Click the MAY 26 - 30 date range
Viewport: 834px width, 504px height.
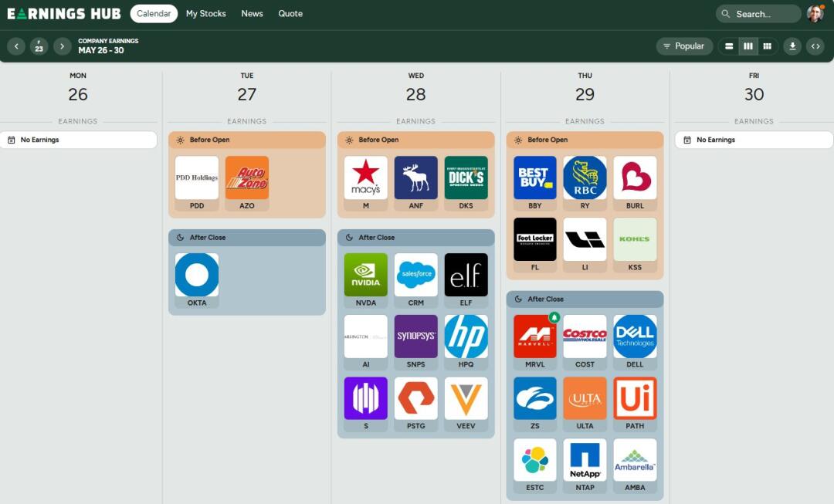[101, 50]
